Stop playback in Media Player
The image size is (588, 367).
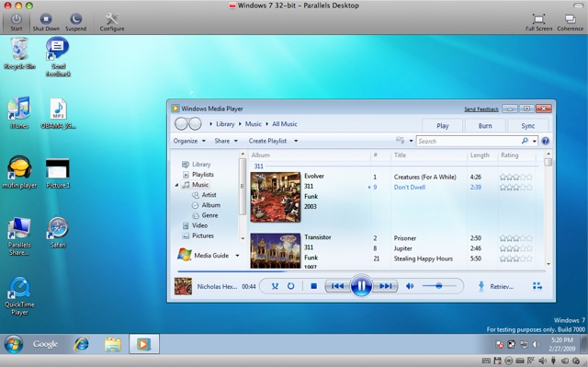pos(314,286)
